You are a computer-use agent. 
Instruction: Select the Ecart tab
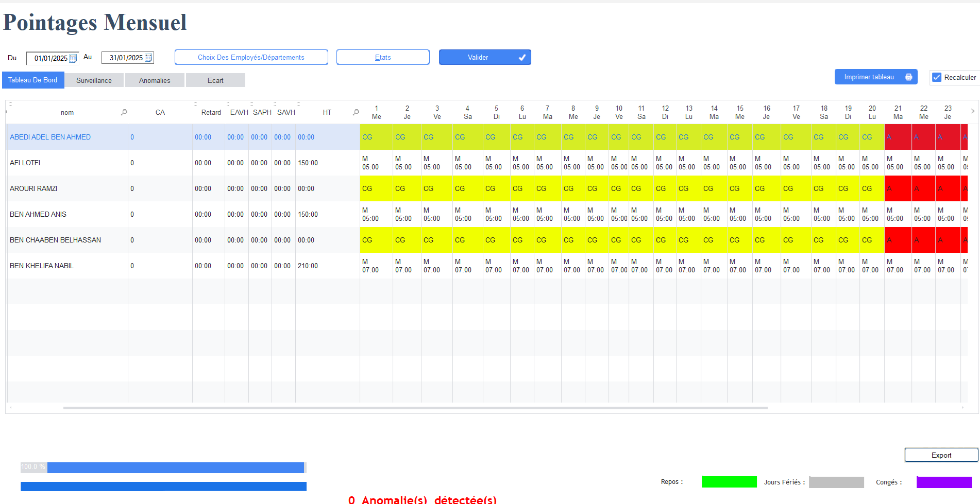point(215,80)
